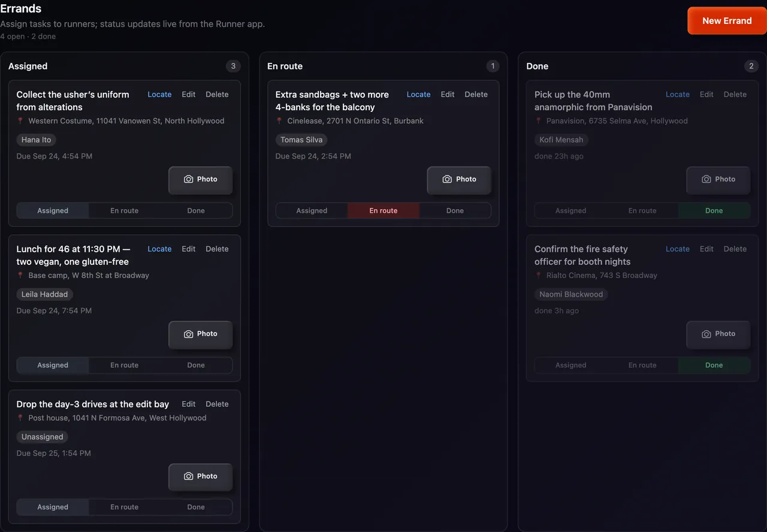
Task: Edit the usher's uniform errand
Action: (189, 95)
